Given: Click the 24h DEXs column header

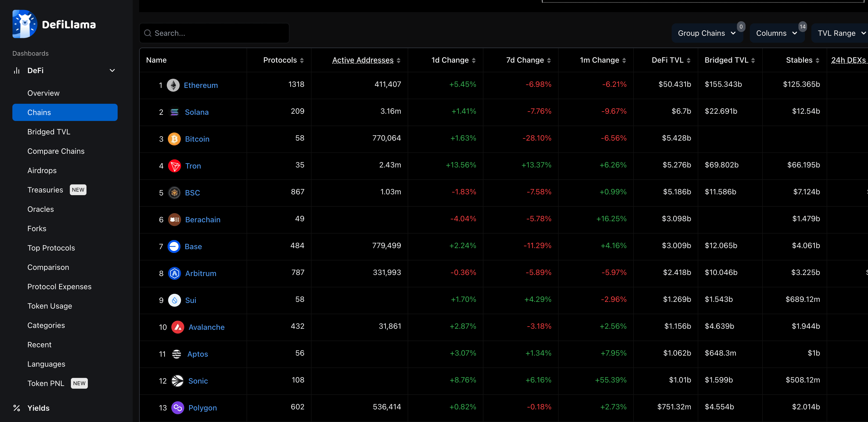Looking at the screenshot, I should point(849,60).
